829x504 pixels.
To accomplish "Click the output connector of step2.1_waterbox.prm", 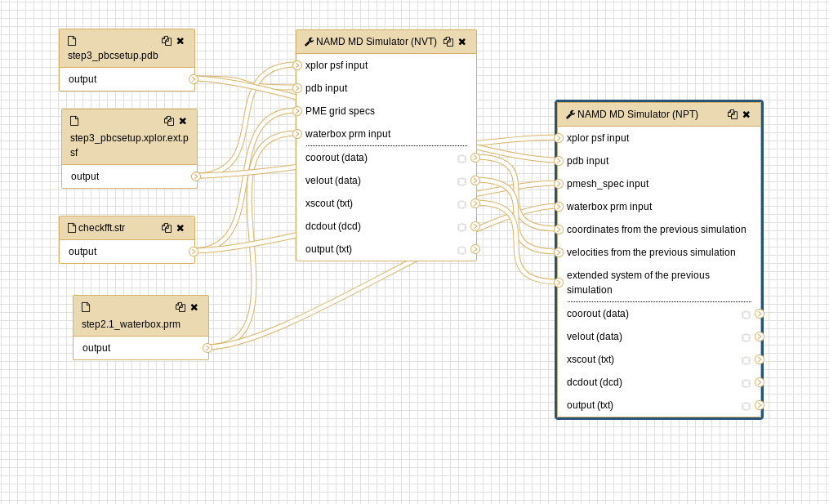I will click(x=207, y=348).
